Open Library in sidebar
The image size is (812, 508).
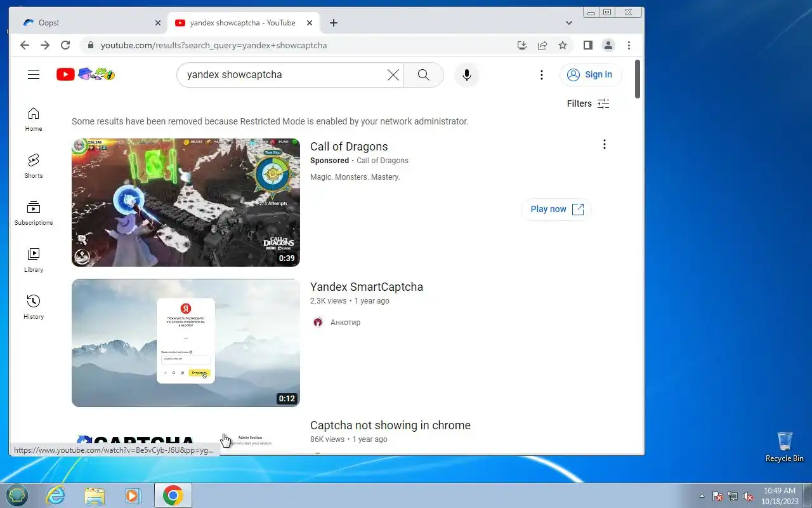pos(34,260)
